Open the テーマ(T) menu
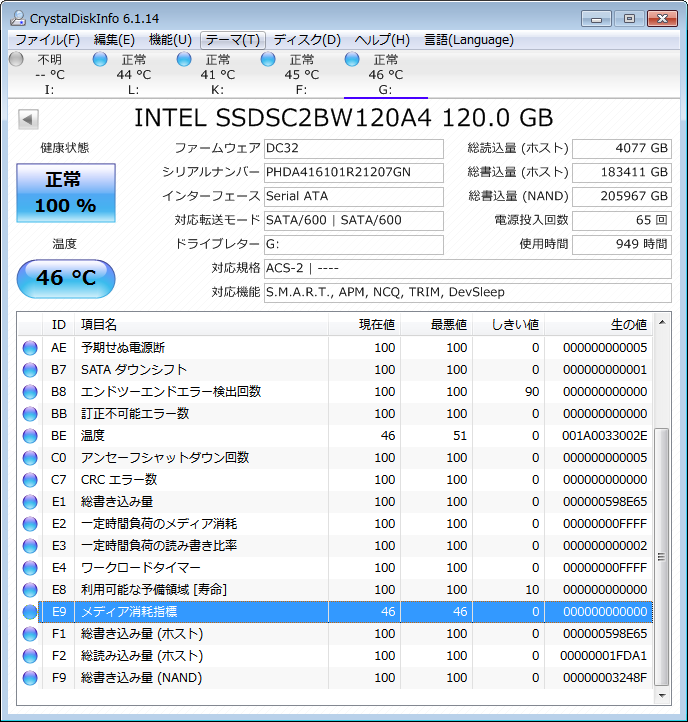This screenshot has height=722, width=688. (233, 40)
